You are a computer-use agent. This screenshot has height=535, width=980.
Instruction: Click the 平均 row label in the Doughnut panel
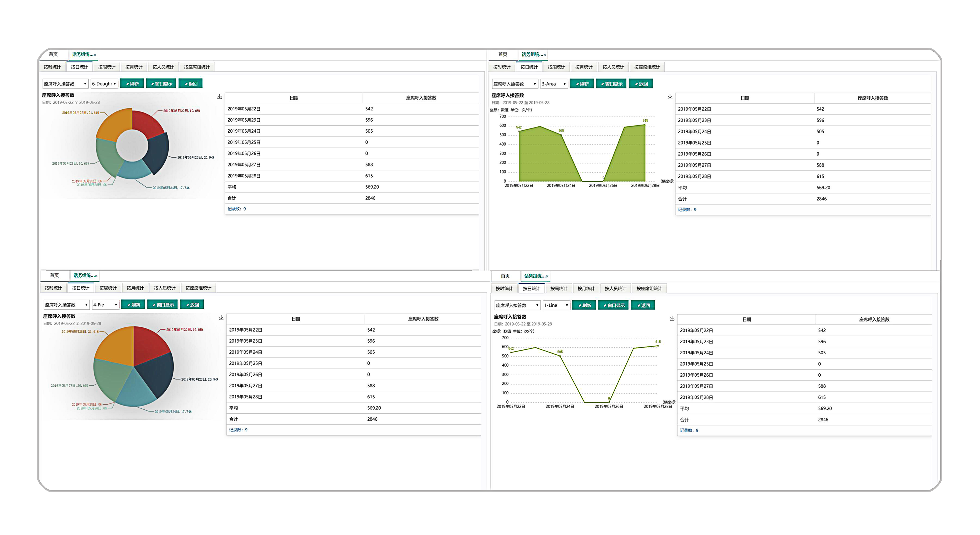pos(232,187)
